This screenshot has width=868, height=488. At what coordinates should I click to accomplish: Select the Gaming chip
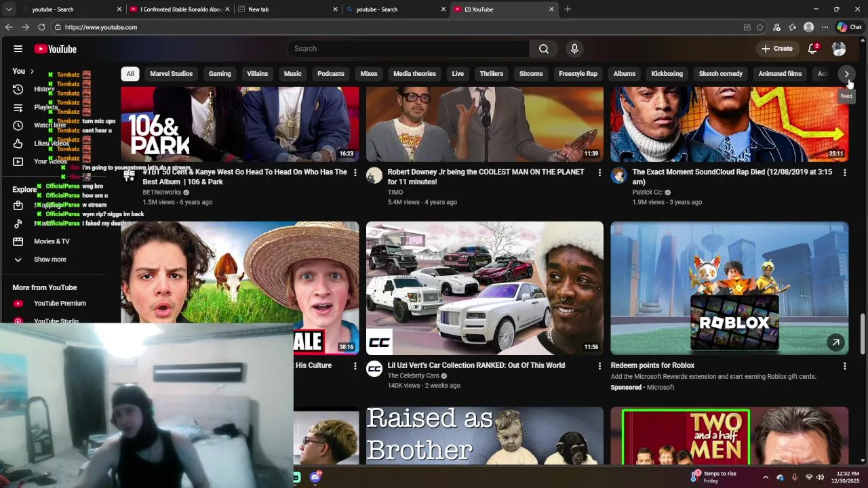tap(220, 74)
